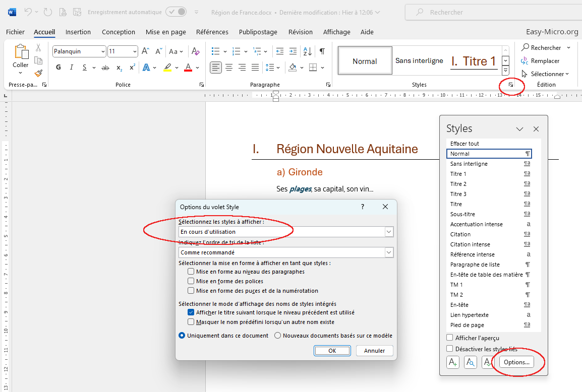
Task: Switch to the Insertion tab
Action: (x=78, y=32)
